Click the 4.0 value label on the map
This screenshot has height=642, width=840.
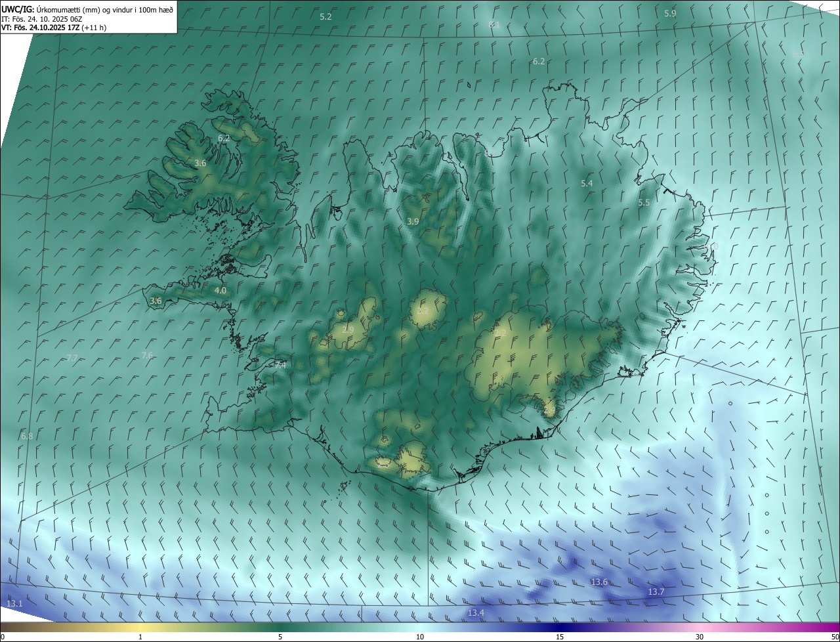point(220,290)
